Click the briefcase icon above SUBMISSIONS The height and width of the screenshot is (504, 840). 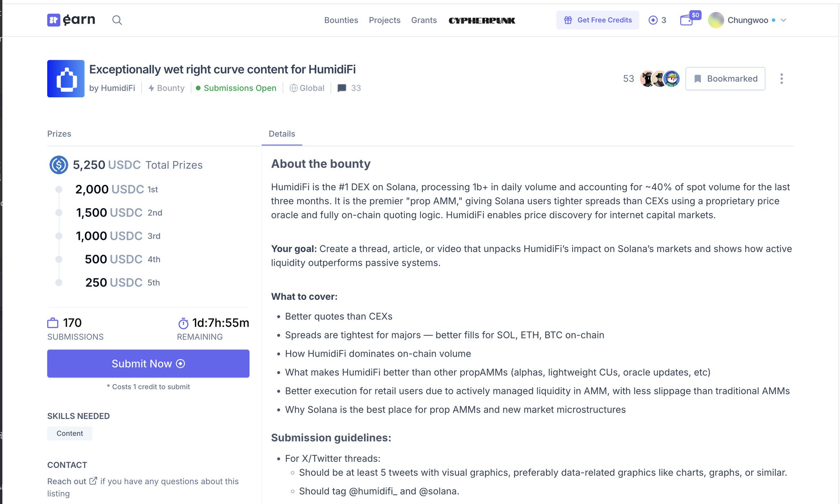point(53,323)
